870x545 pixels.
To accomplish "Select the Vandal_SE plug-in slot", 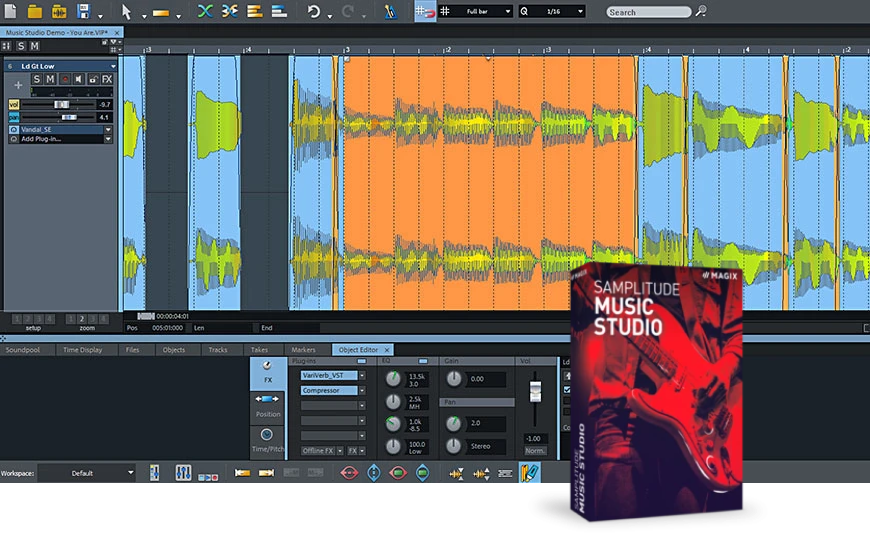I will (x=61, y=129).
